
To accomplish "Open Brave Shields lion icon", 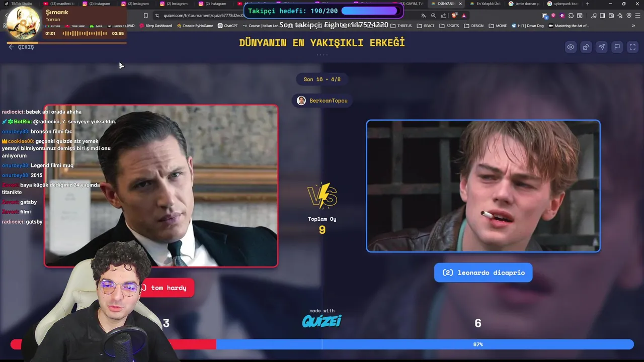I will pos(454,15).
